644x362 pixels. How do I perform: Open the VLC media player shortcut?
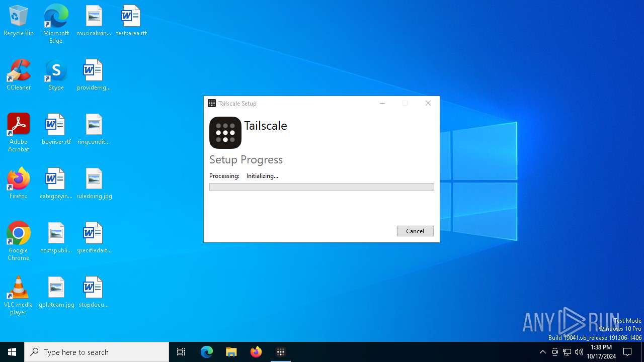click(19, 296)
